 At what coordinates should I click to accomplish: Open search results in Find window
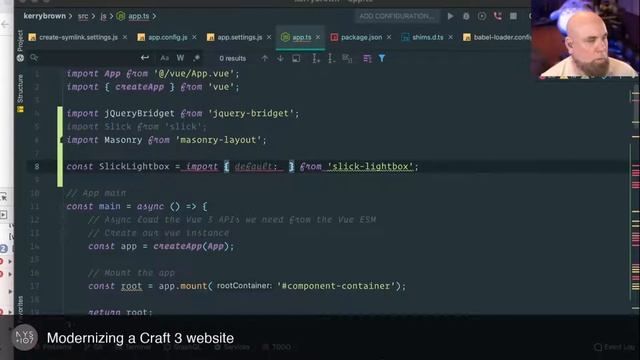click(x=296, y=58)
